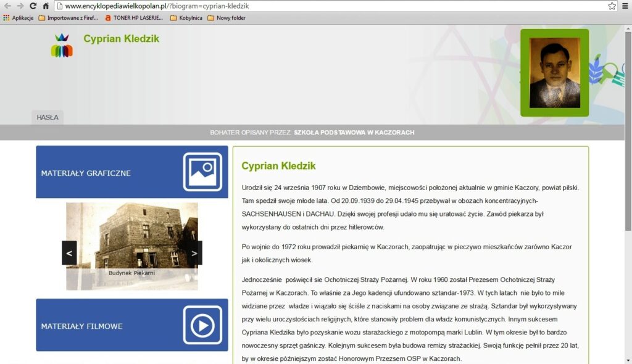Open the Aplikacje apps grid icon
This screenshot has height=364, width=632.
point(6,18)
